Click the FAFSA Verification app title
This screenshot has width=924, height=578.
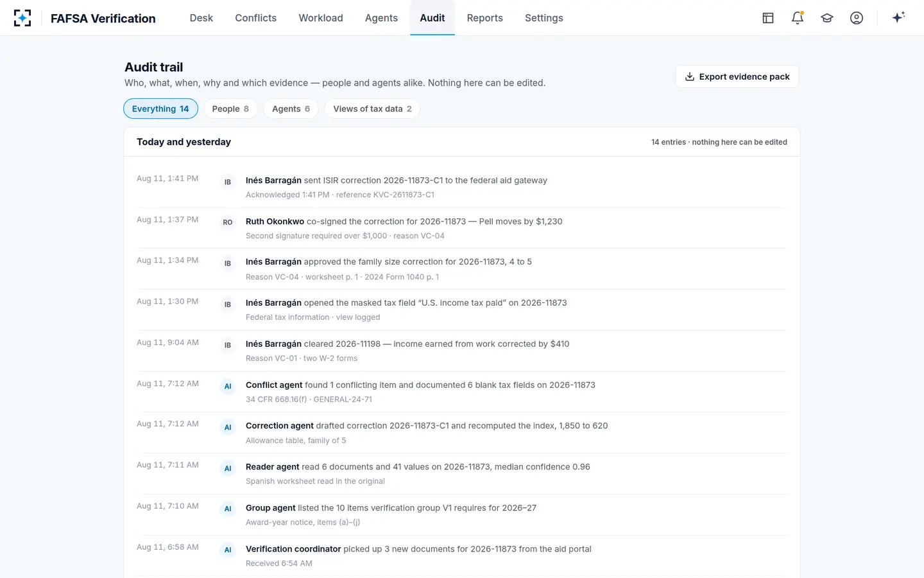click(103, 19)
